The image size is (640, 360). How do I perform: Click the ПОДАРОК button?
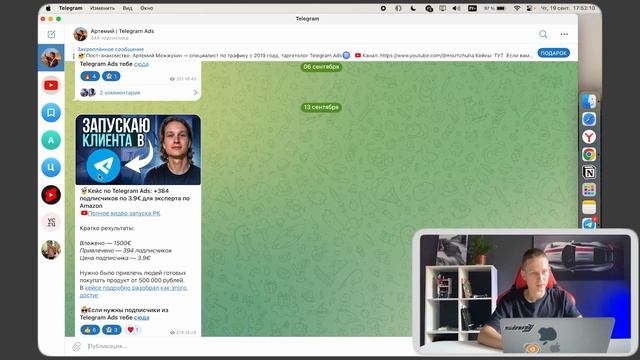click(553, 53)
